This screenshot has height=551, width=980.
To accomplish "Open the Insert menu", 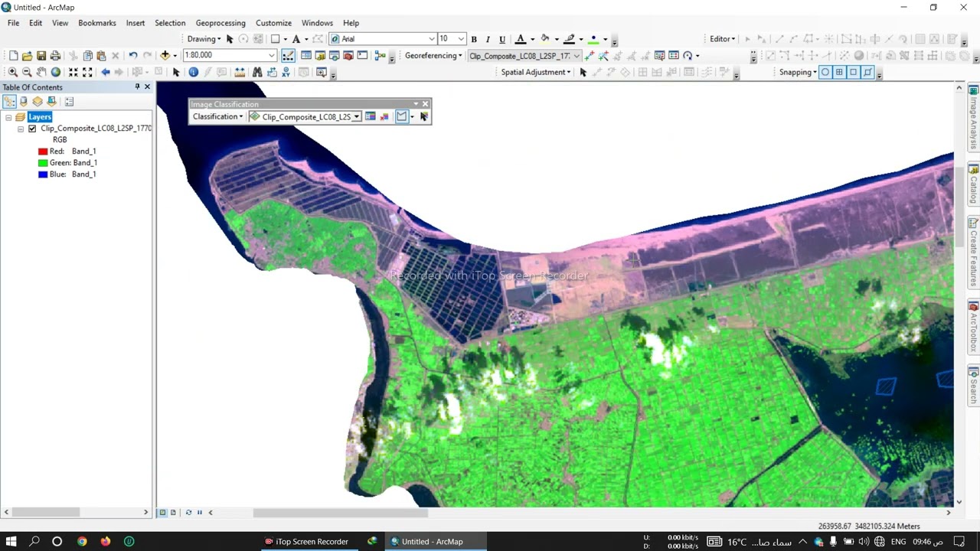I will (x=136, y=23).
